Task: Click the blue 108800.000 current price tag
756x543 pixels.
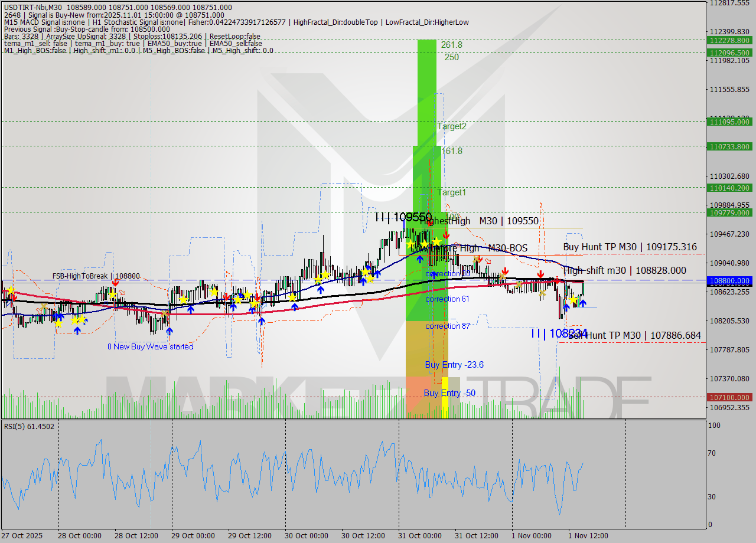Action: point(731,281)
